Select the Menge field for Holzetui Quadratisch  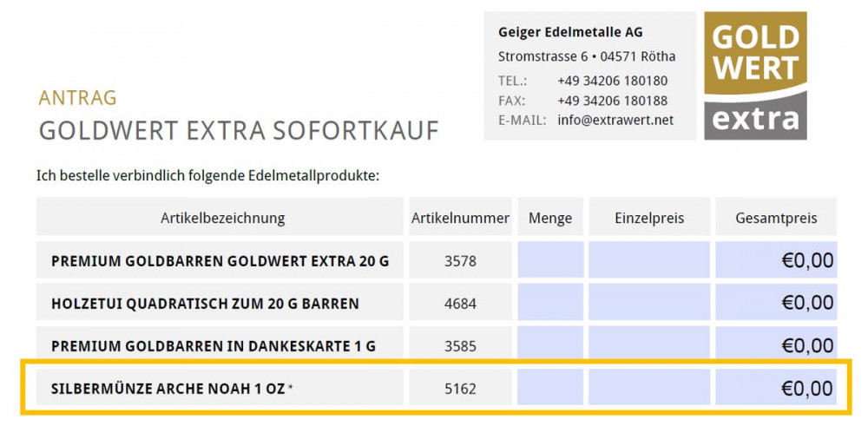click(550, 303)
